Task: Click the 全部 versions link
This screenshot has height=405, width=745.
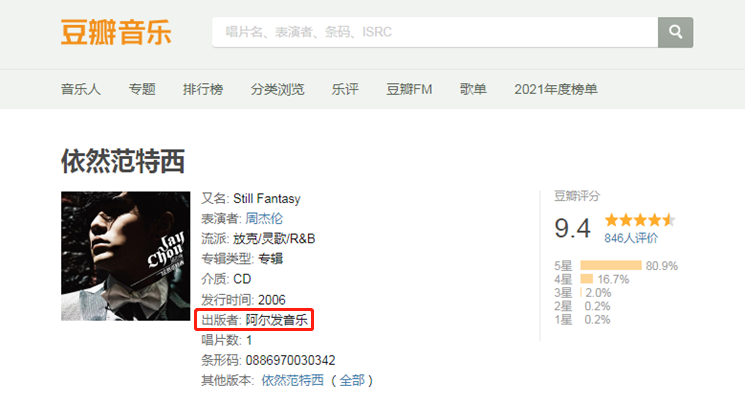Action: pyautogui.click(x=352, y=380)
